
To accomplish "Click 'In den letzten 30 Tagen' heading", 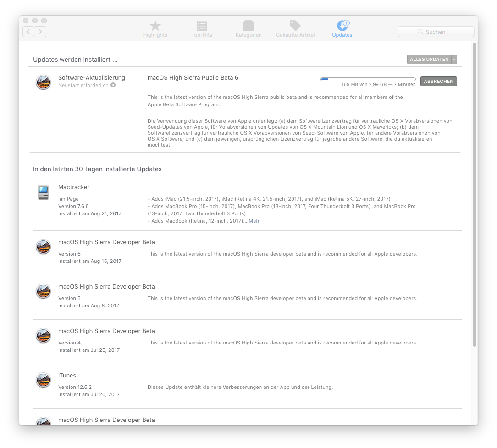I will [97, 169].
